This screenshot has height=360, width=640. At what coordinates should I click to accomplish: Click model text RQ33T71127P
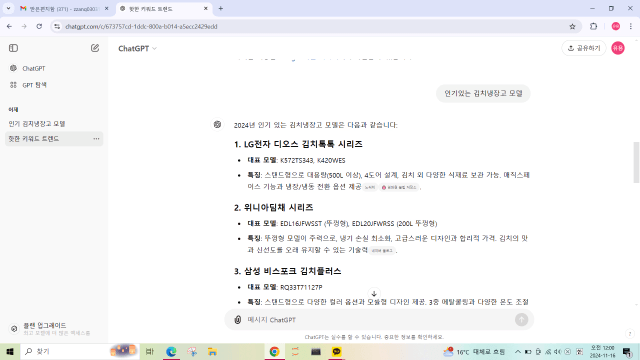click(x=301, y=287)
